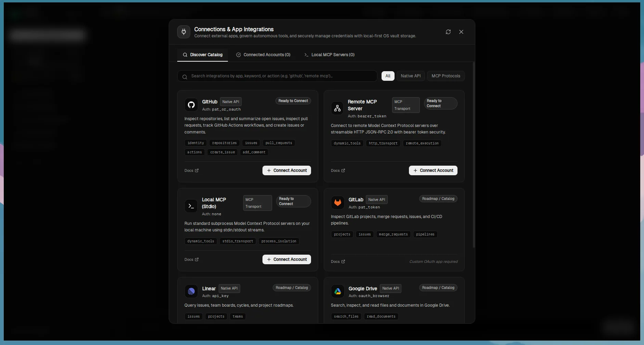Click the search_files tag on Google Drive card
Image resolution: width=644 pixels, height=345 pixels.
point(346,317)
